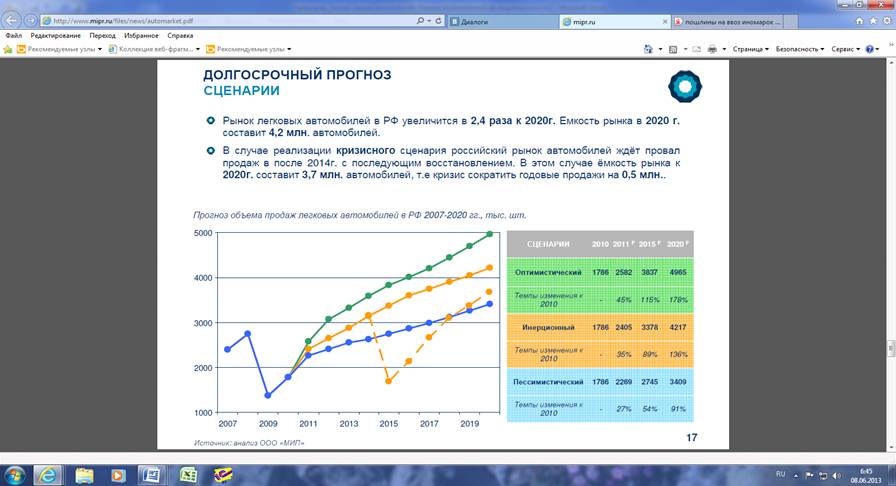Click the RU language indicator

[781, 475]
